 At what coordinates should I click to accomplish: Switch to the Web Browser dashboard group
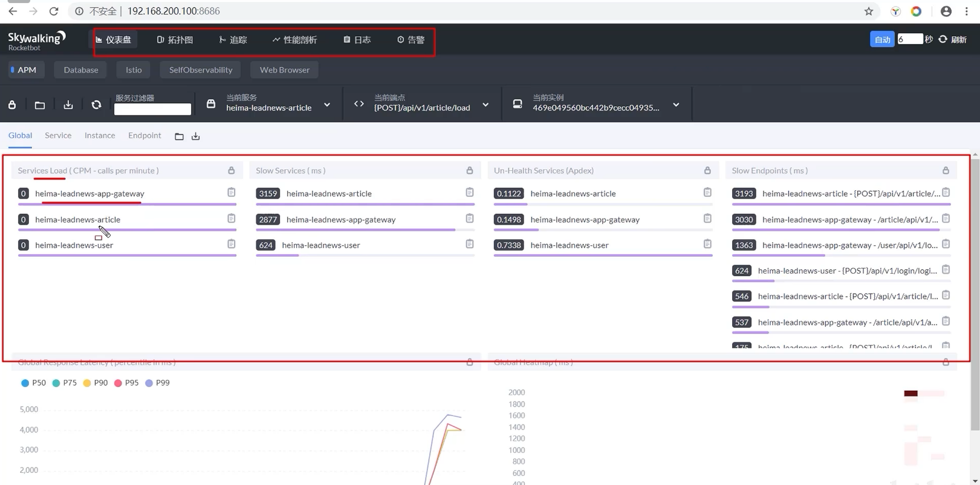pyautogui.click(x=285, y=70)
